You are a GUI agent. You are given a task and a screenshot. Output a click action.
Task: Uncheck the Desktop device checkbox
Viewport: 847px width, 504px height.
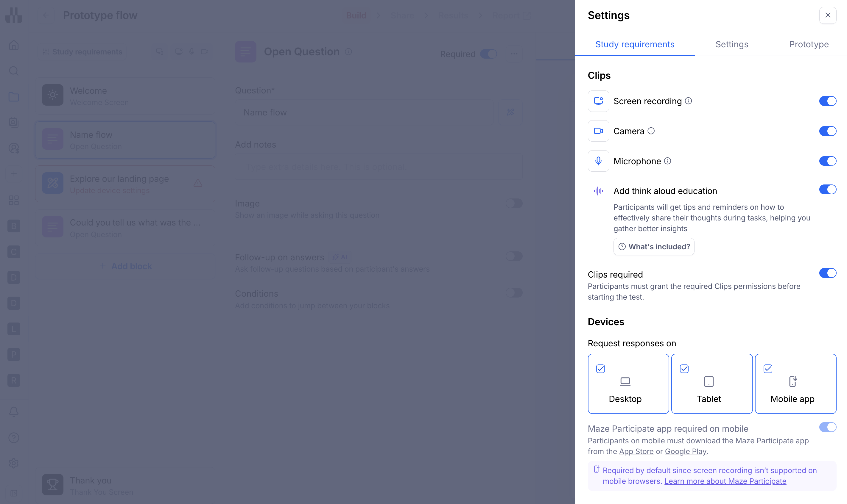pyautogui.click(x=601, y=369)
